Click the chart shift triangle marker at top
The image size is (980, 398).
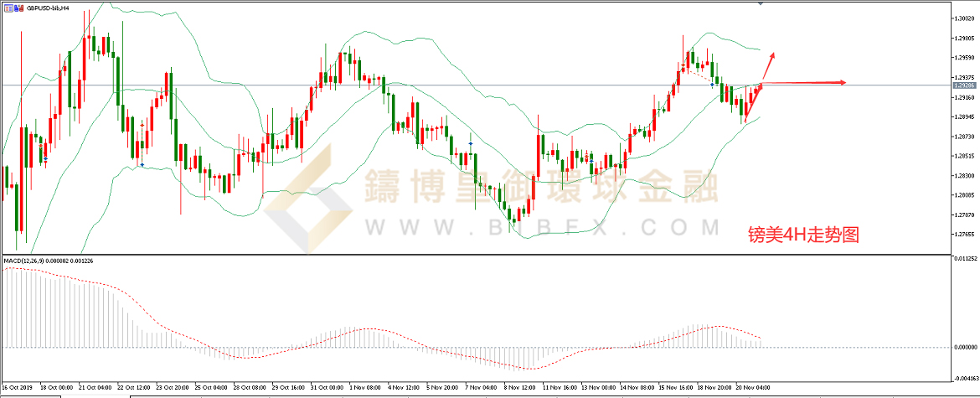761,4
